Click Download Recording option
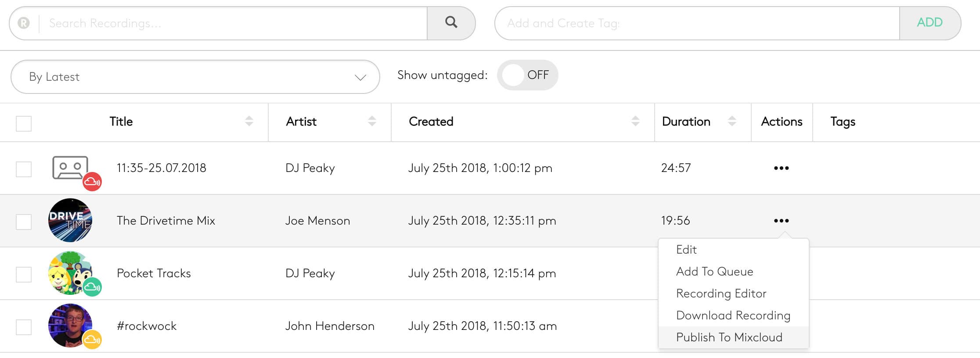 (733, 315)
